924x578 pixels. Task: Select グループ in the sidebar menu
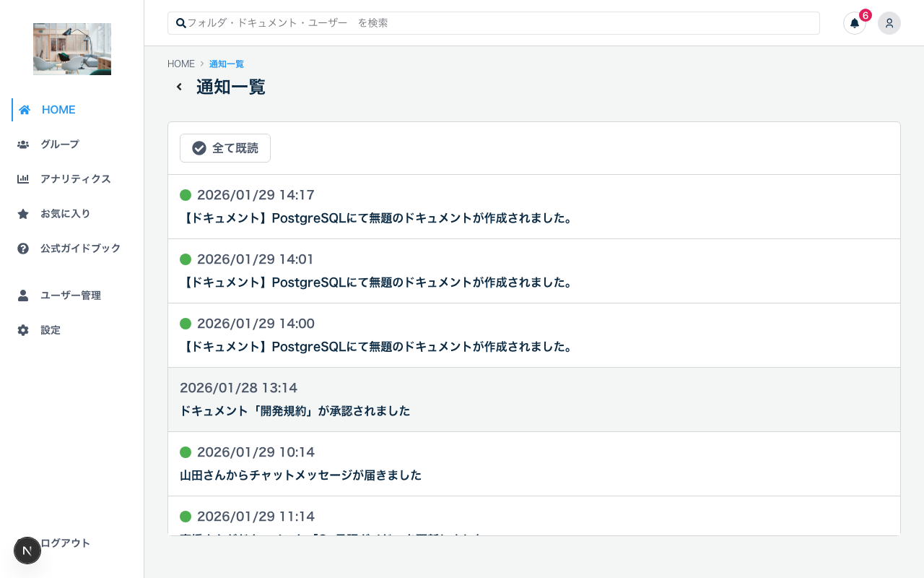(59, 144)
